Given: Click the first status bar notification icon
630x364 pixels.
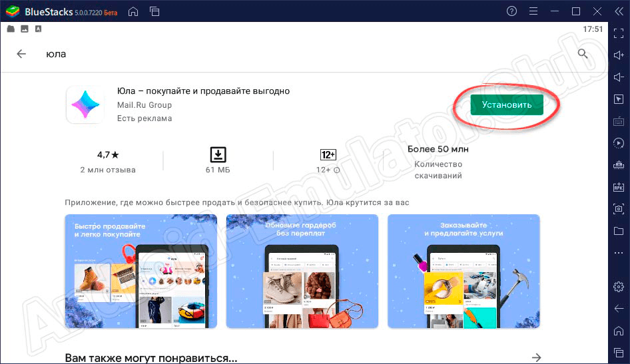Looking at the screenshot, I should [x=11, y=29].
